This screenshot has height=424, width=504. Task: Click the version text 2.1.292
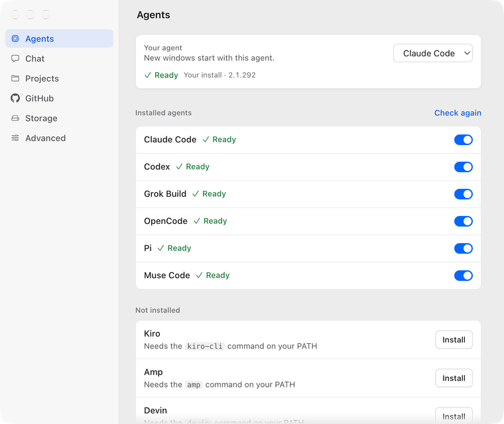point(242,75)
